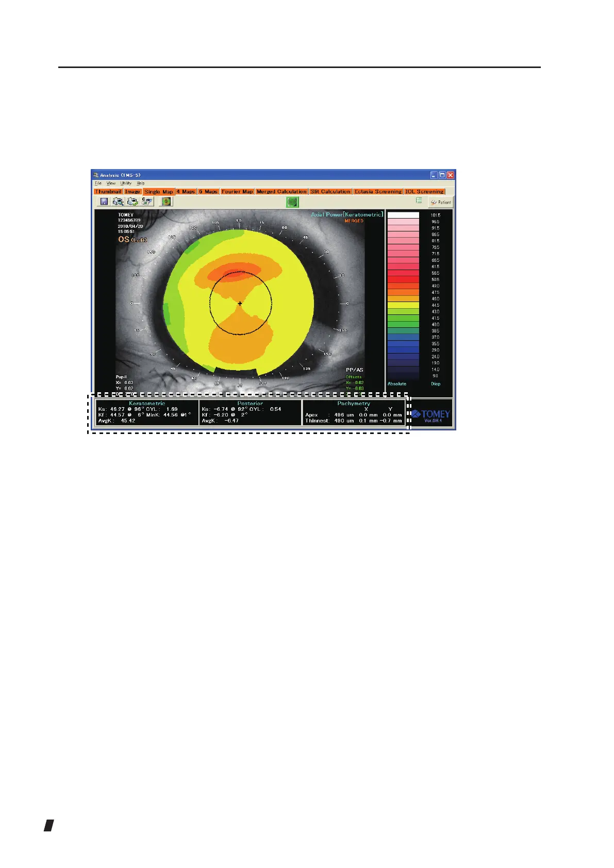
Task: Switch to the IOL Screening tab
Action: 424,191
